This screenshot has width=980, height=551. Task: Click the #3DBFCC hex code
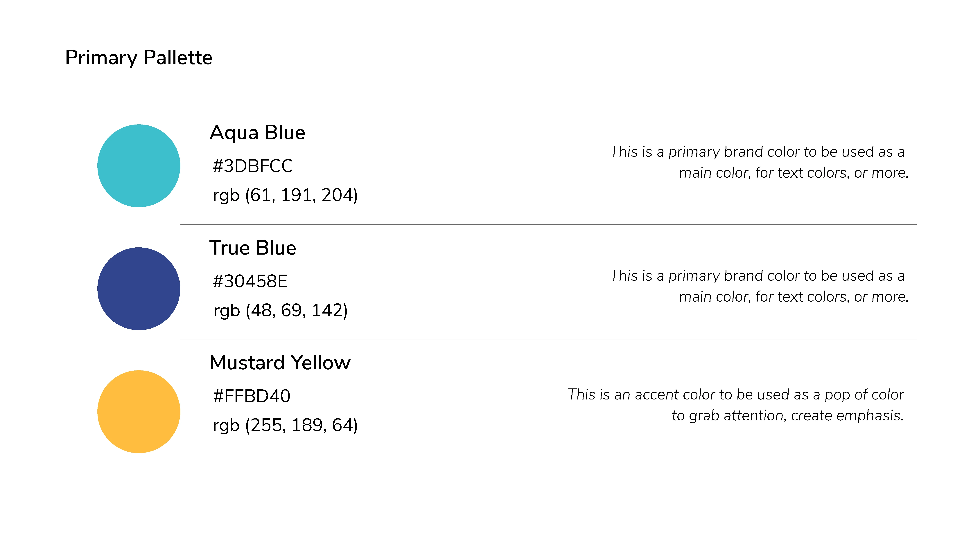click(253, 166)
